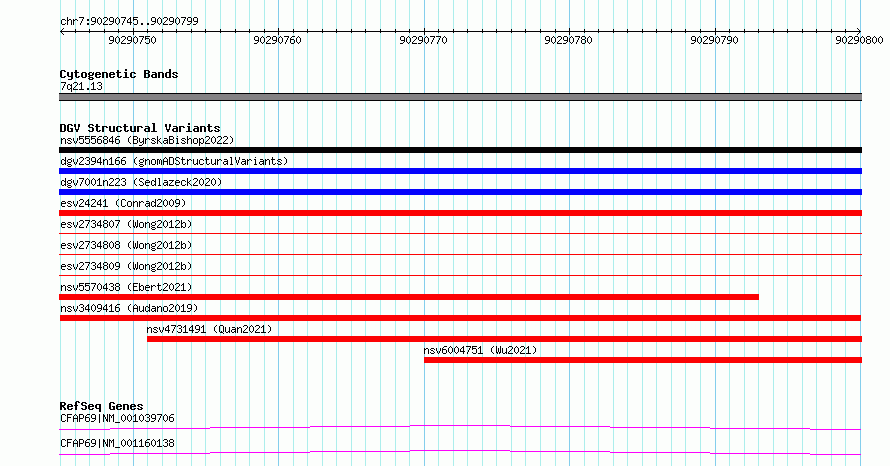Click the blue dgv2394n166 variant bar
Screen dimensions: 890x466
[460, 171]
